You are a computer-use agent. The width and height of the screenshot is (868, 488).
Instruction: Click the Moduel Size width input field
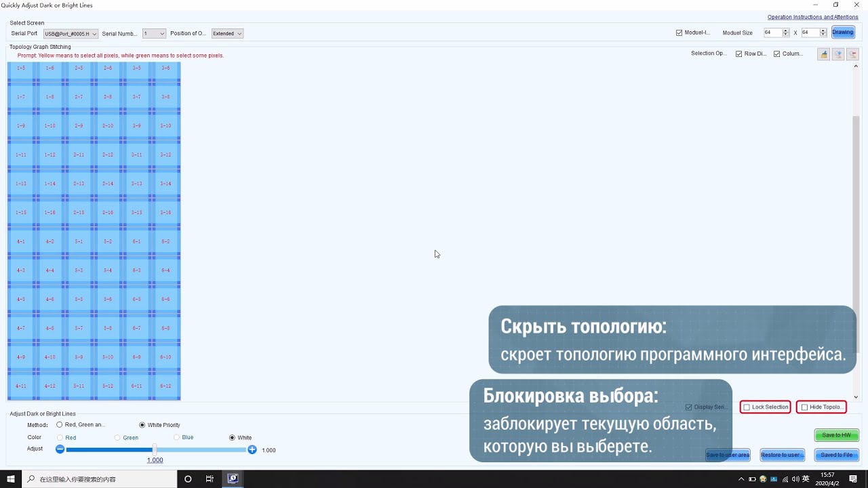[772, 33]
